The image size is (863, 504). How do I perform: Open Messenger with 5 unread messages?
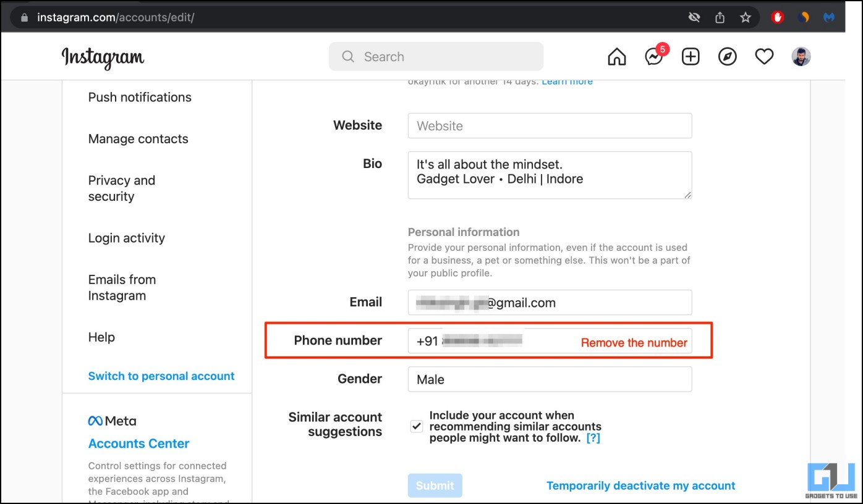(x=655, y=56)
